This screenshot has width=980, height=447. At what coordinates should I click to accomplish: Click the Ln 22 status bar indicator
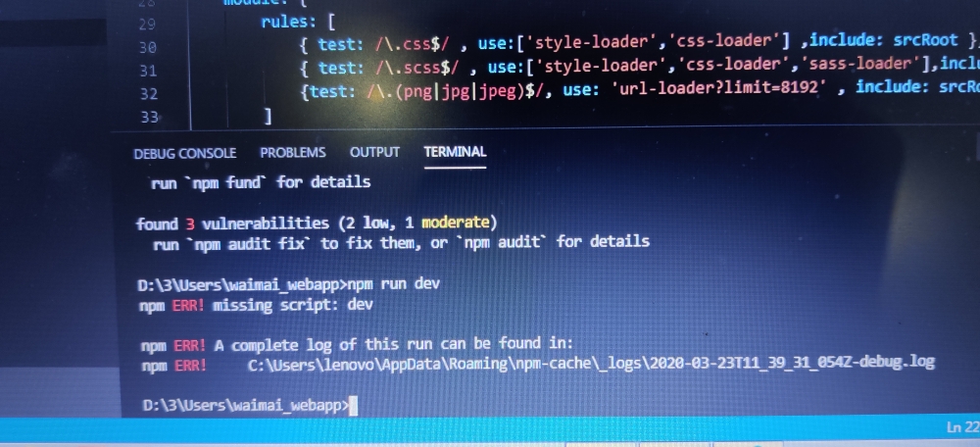[x=963, y=427]
